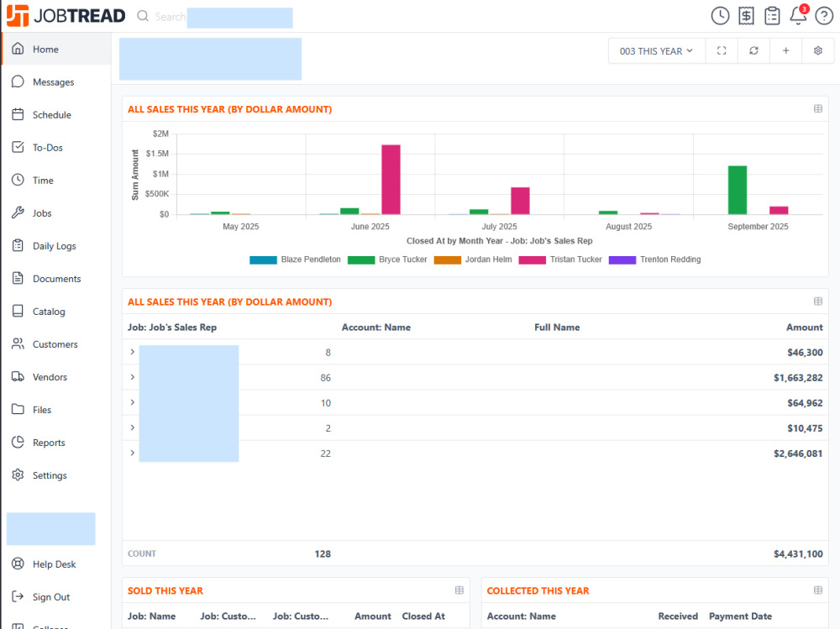
Task: Open notifications bell with red badge
Action: tap(798, 15)
